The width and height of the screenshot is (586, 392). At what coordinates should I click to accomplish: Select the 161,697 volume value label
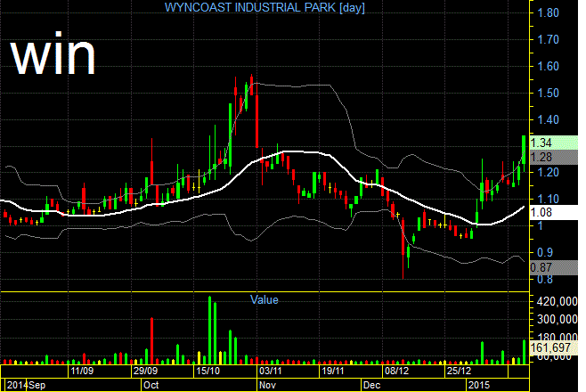pyautogui.click(x=554, y=347)
